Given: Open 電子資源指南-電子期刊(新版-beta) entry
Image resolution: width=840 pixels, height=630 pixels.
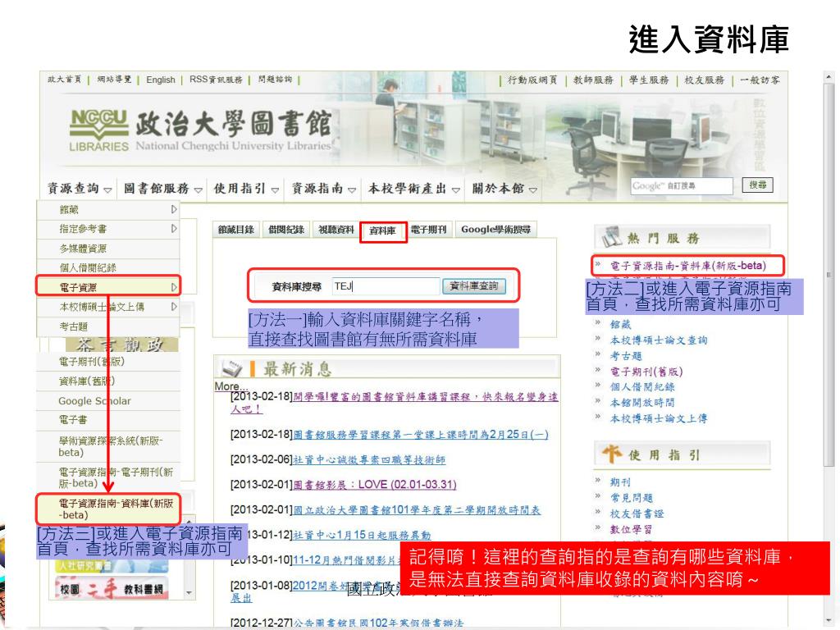Looking at the screenshot, I should tap(107, 477).
